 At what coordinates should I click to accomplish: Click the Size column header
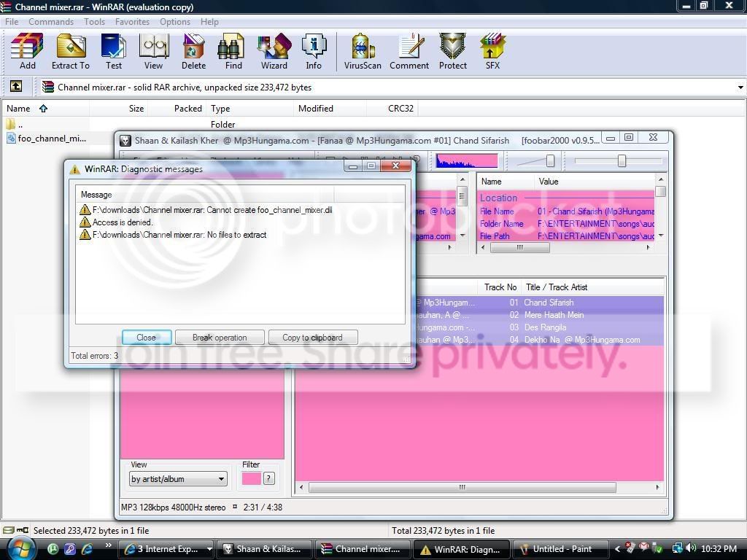coord(119,109)
